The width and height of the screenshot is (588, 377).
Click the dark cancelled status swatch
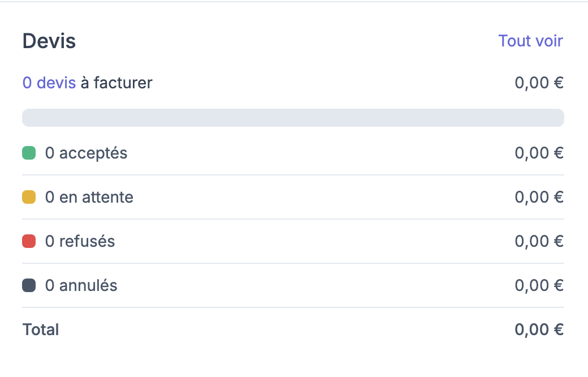tap(29, 285)
